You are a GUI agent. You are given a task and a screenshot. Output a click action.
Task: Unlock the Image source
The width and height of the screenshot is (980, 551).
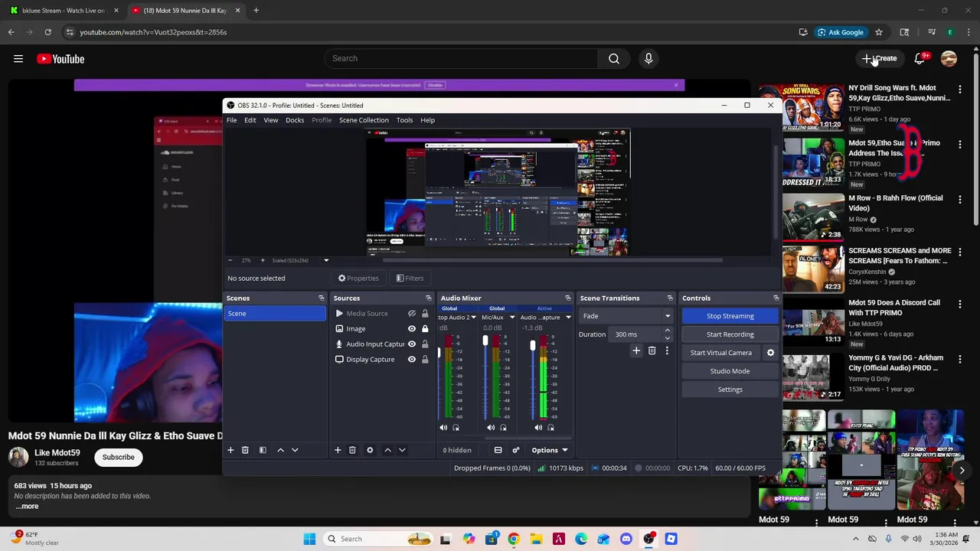(x=425, y=328)
